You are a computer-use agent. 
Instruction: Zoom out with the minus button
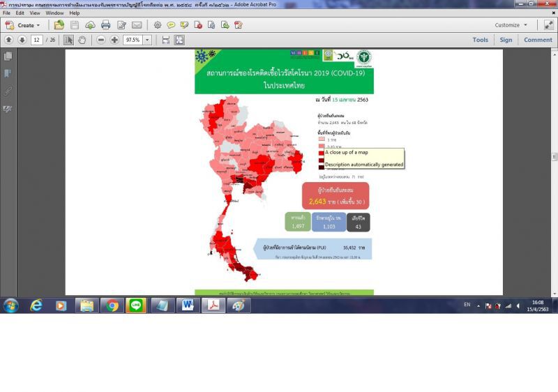click(101, 40)
